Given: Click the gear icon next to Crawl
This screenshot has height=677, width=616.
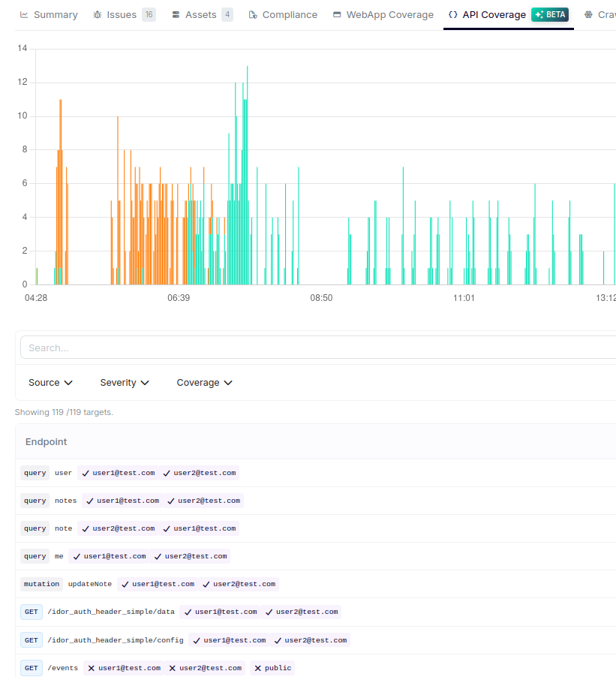Looking at the screenshot, I should [x=590, y=14].
